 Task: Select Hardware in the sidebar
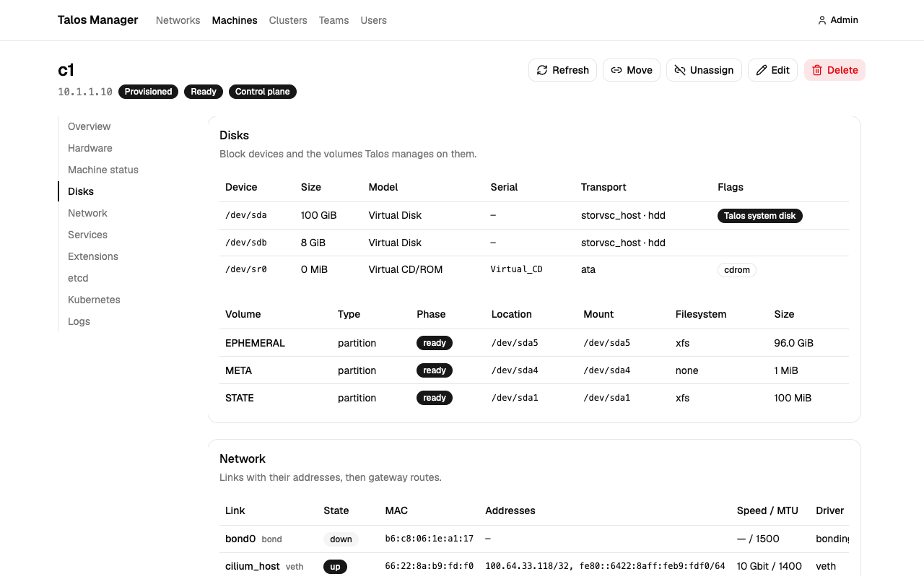pos(90,148)
